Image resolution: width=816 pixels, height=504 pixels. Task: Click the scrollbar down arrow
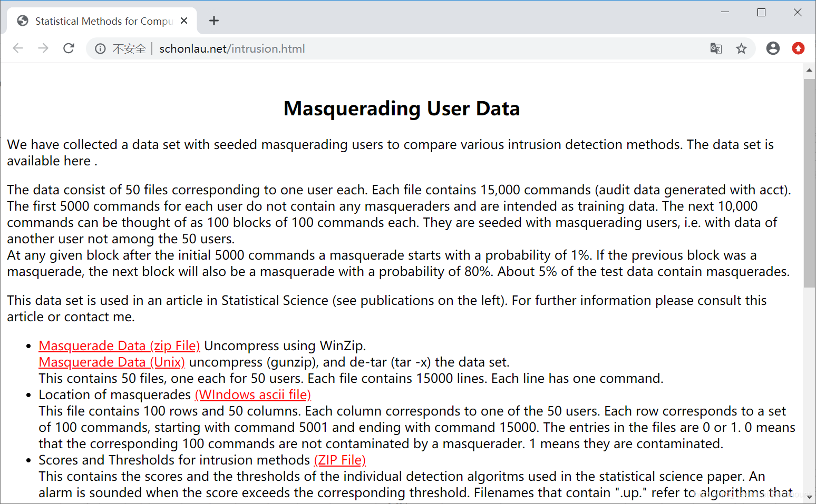point(809,497)
